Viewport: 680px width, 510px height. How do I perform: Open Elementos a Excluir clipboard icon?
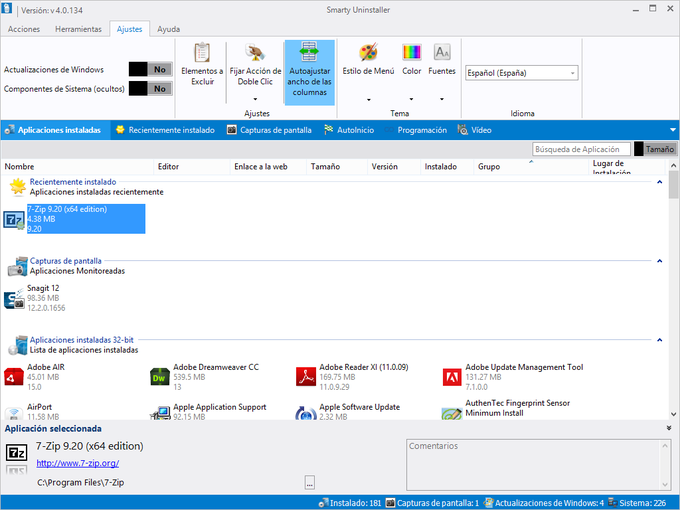coord(202,52)
